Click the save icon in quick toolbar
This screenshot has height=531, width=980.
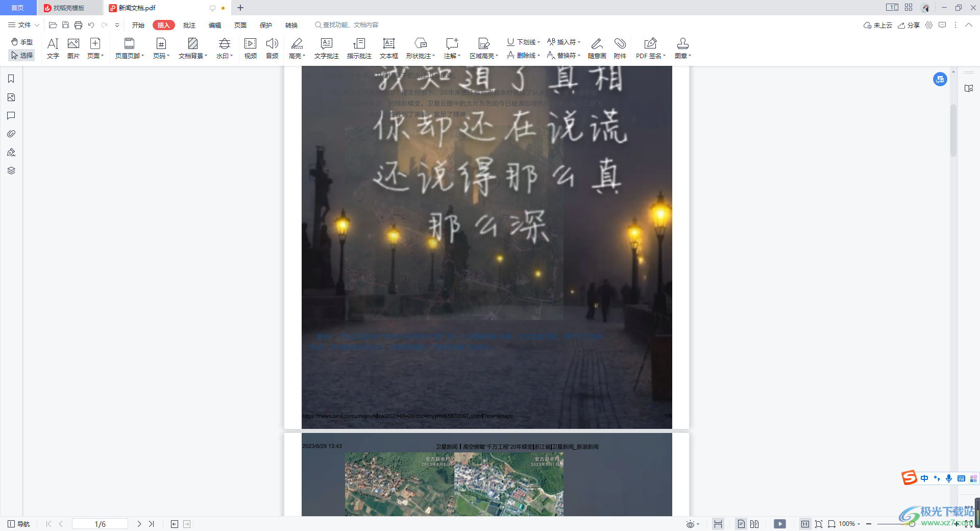tap(65, 25)
